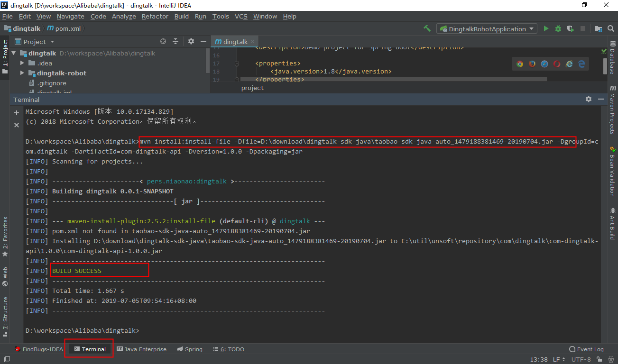Open the TODO tool window
618x364 pixels.
click(x=229, y=349)
